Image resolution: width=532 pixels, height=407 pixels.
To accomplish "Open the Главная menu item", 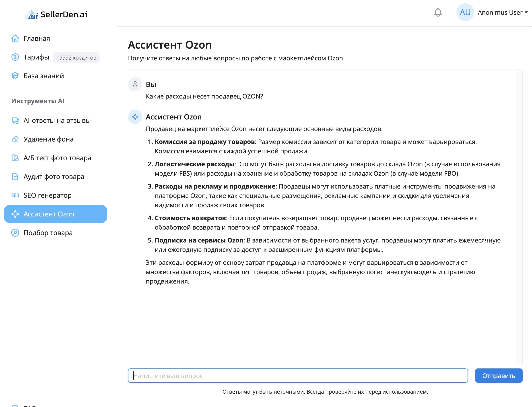I will (37, 39).
